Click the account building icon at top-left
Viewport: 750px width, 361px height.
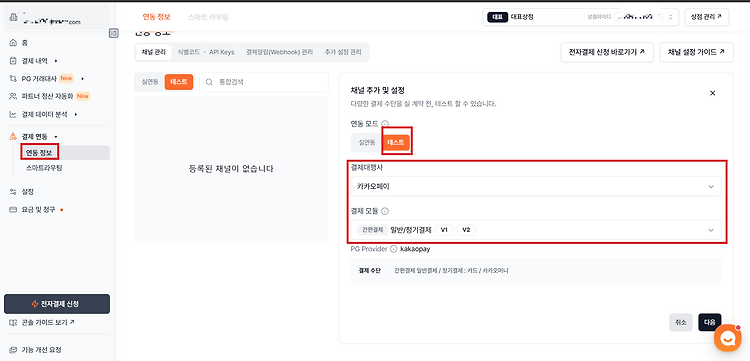click(x=13, y=16)
